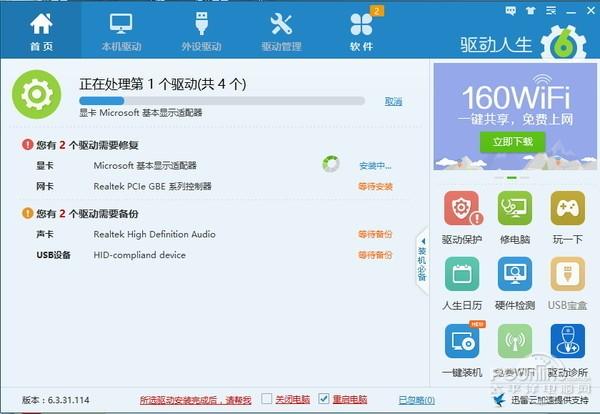Click the banner carousel indicator dots
This screenshot has width=600, height=414.
tap(512, 178)
